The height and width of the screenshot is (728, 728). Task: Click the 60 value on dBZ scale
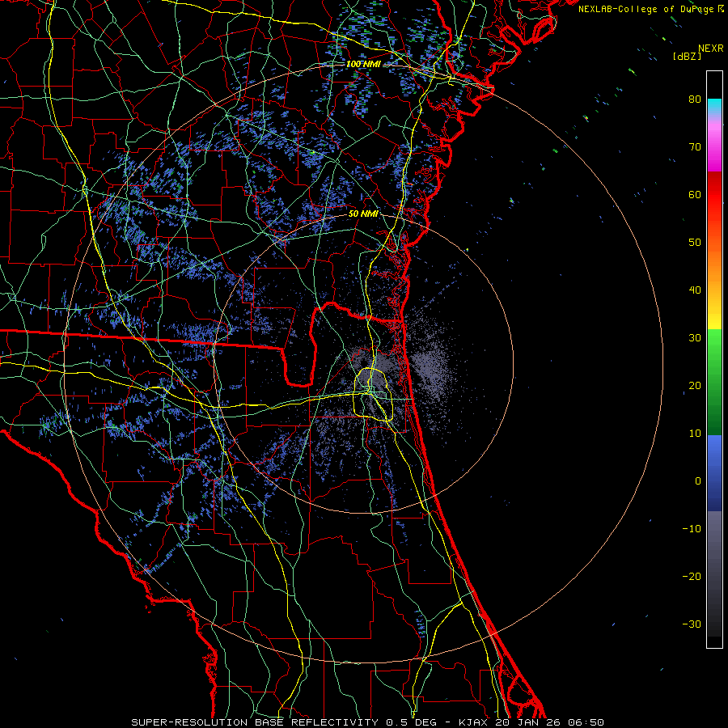coord(695,194)
